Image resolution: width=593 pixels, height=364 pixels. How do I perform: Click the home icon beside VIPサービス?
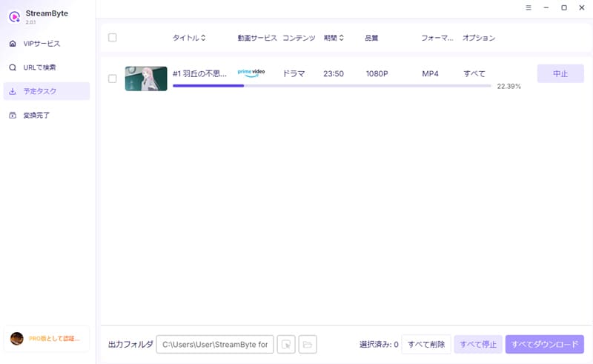click(13, 44)
